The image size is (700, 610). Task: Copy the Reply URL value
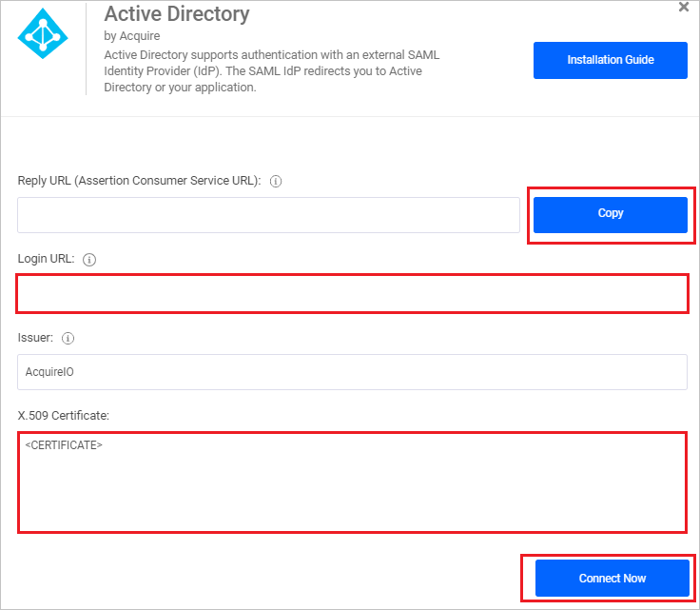pyautogui.click(x=611, y=215)
